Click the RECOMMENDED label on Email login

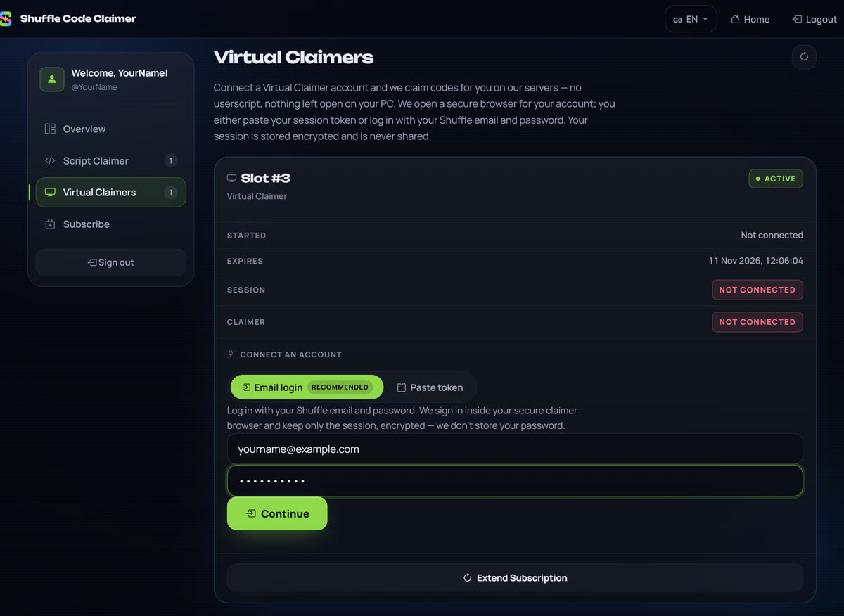(340, 387)
